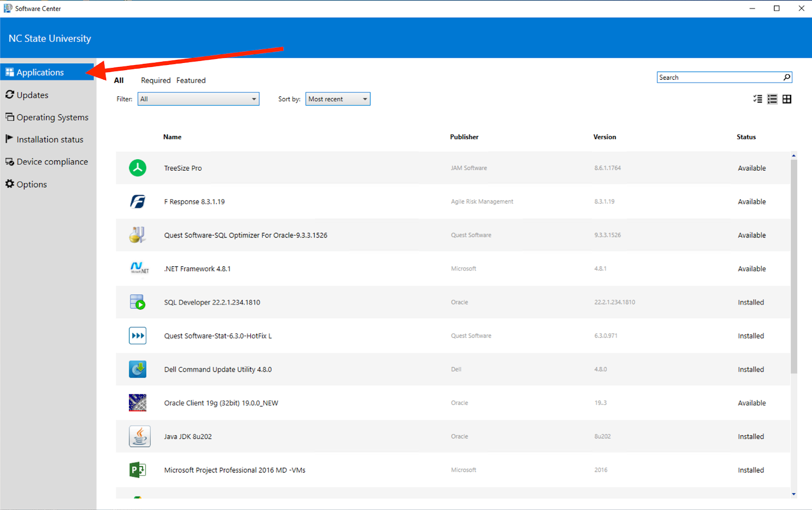Viewport: 812px width, 510px height.
Task: Open the Filter dropdown
Action: (x=198, y=99)
